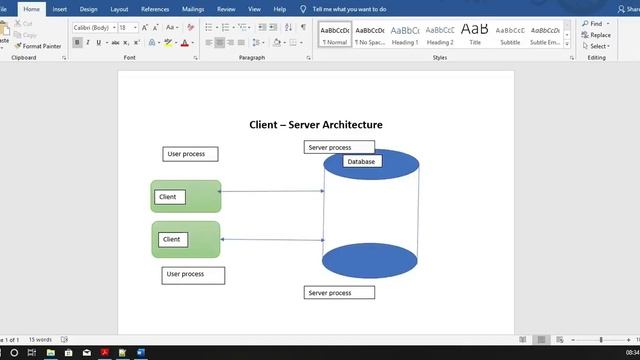Apply the No Spacing style
The width and height of the screenshot is (640, 360).
(x=370, y=35)
